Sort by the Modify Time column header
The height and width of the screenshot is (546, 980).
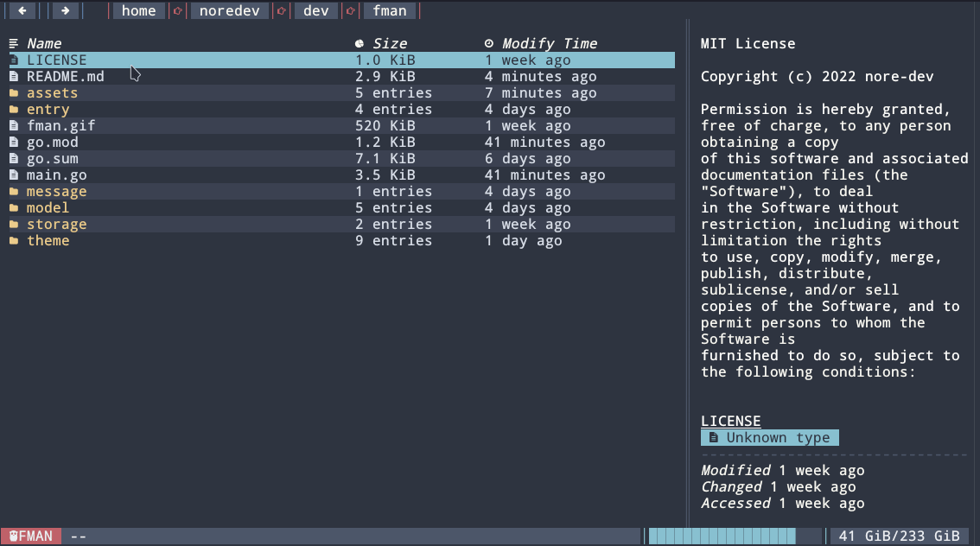[550, 44]
